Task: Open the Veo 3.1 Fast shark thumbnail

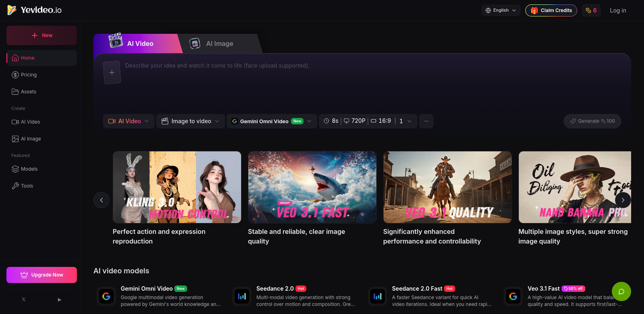Action: [x=312, y=187]
